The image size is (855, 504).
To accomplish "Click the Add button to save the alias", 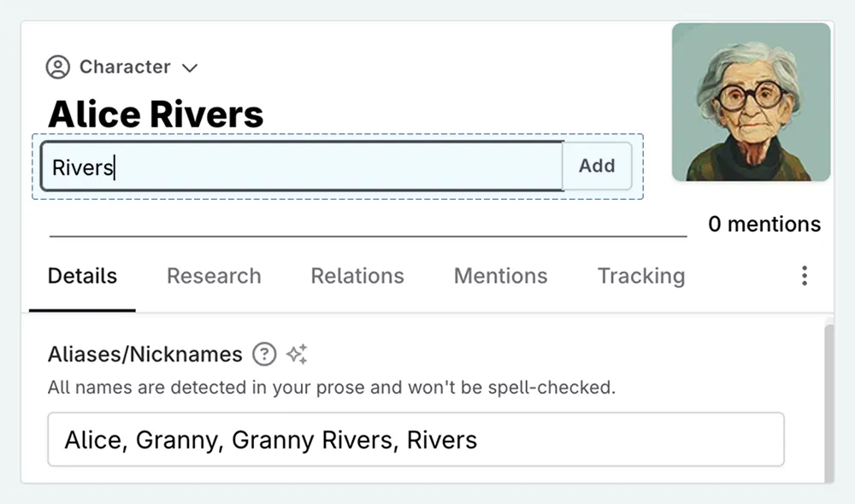I will point(597,166).
